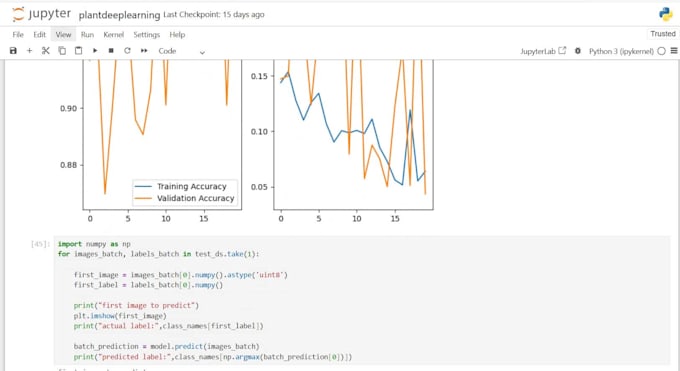Paste cell from the clipboard
Viewport: 680px width, 371px height.
point(78,51)
